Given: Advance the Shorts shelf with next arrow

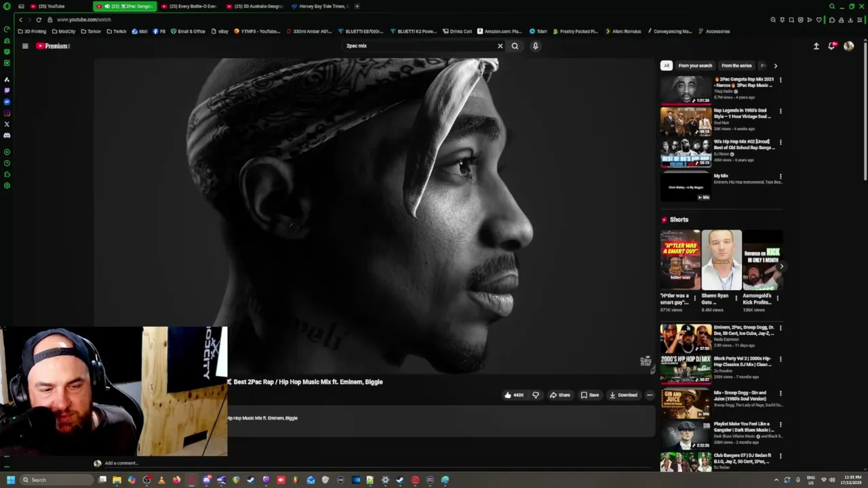Looking at the screenshot, I should pos(781,266).
